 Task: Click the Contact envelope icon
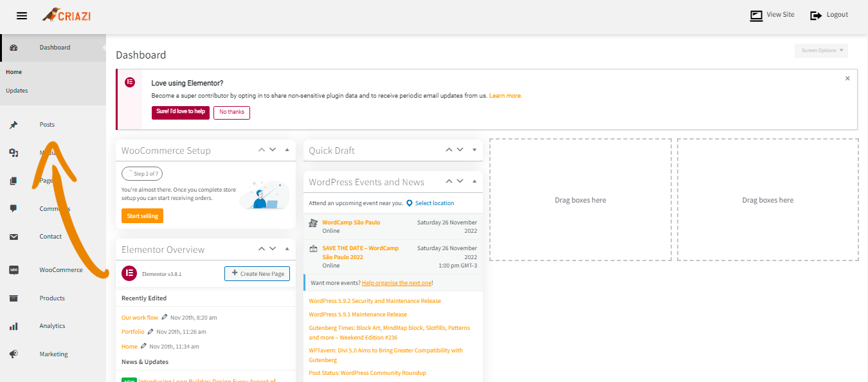(x=14, y=237)
